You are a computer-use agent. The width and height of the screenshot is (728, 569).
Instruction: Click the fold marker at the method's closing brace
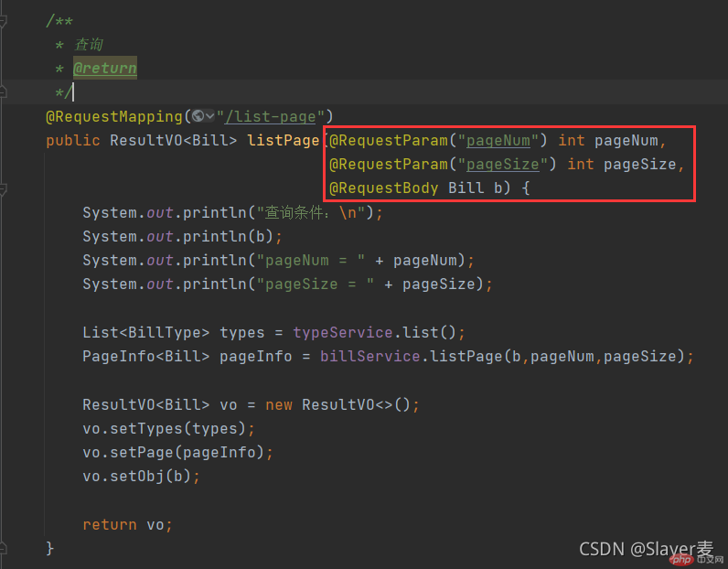3,548
